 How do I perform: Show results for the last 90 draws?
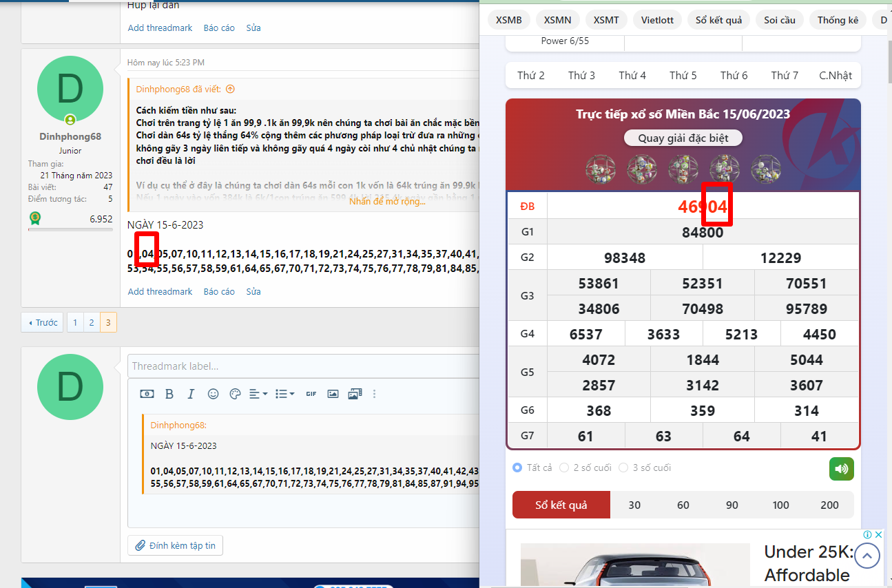pos(732,505)
